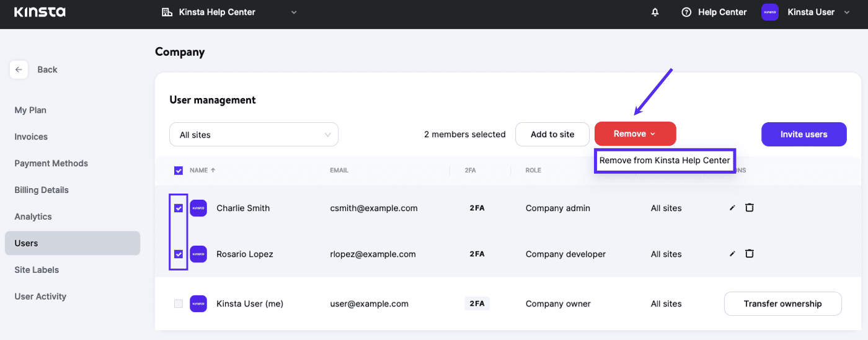Go to Invoices in sidebar
Viewport: 868px width, 340px height.
click(x=31, y=136)
